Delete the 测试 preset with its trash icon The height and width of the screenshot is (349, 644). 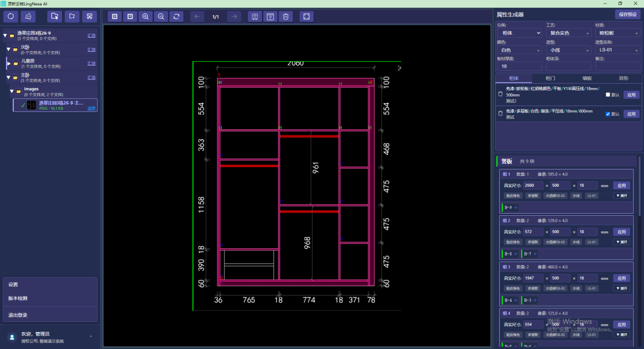(x=500, y=113)
